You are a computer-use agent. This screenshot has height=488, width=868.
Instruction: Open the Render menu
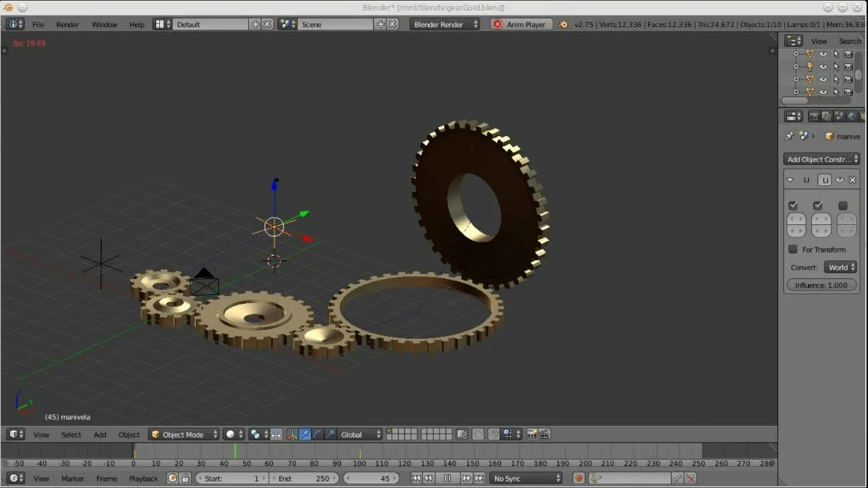click(67, 24)
